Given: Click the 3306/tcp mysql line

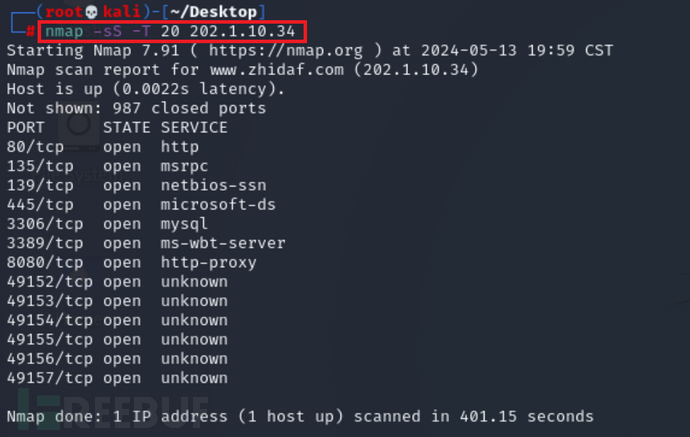Looking at the screenshot, I should pos(107,224).
